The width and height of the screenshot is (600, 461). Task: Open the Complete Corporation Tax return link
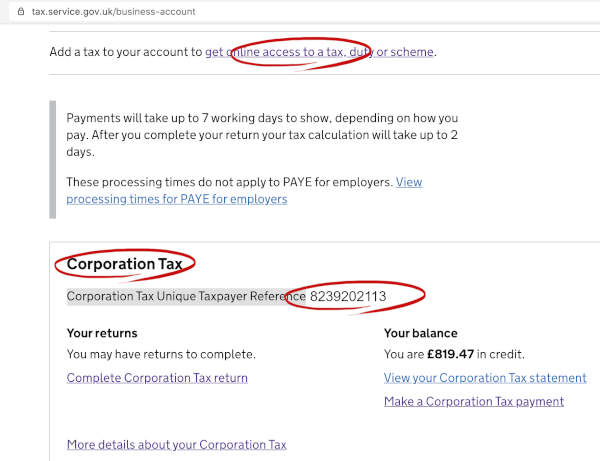coord(157,378)
